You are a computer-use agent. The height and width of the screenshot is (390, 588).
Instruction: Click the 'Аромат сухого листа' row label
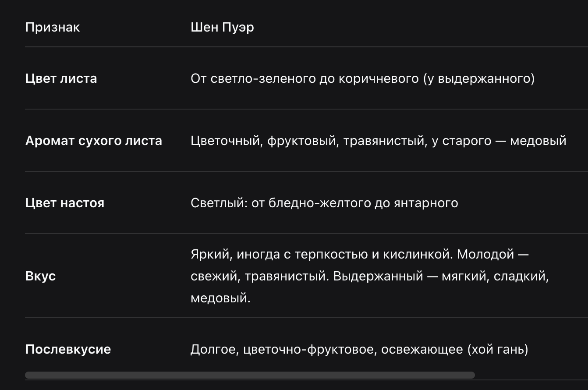pyautogui.click(x=94, y=141)
